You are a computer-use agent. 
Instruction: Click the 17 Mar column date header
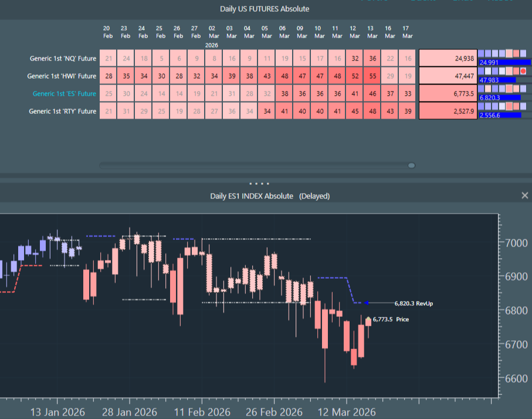pos(407,32)
